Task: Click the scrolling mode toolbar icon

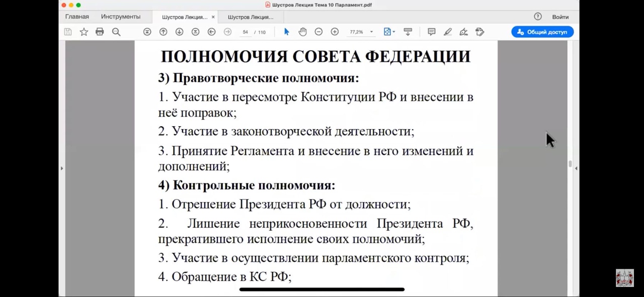Action: (x=408, y=32)
